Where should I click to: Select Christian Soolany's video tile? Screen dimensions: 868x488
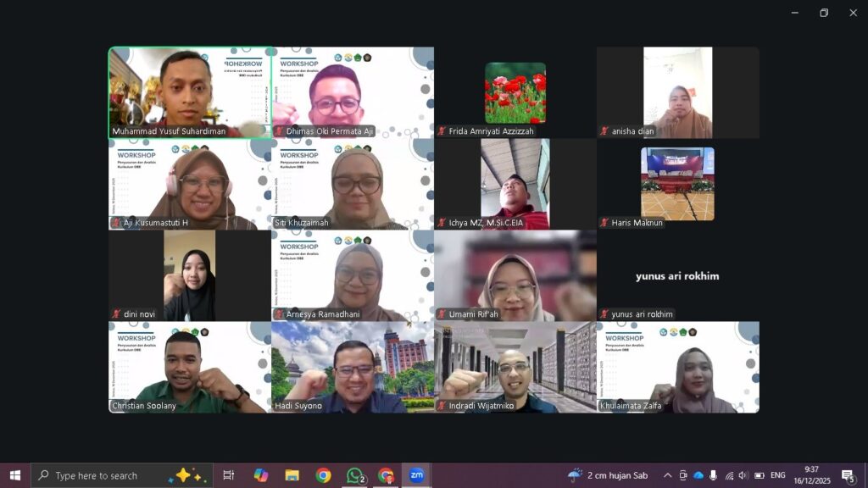click(190, 368)
